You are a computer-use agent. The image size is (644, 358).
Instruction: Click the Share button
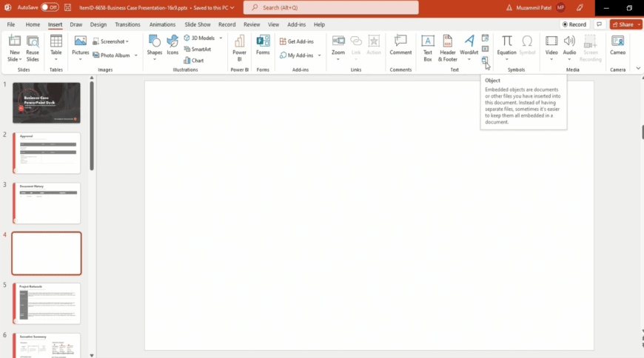pos(625,24)
